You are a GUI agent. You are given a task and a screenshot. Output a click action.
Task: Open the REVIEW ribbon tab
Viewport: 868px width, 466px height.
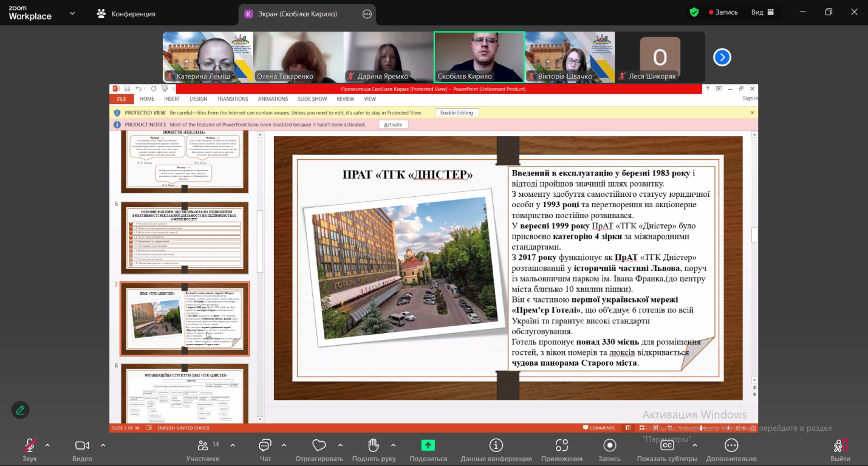(346, 99)
